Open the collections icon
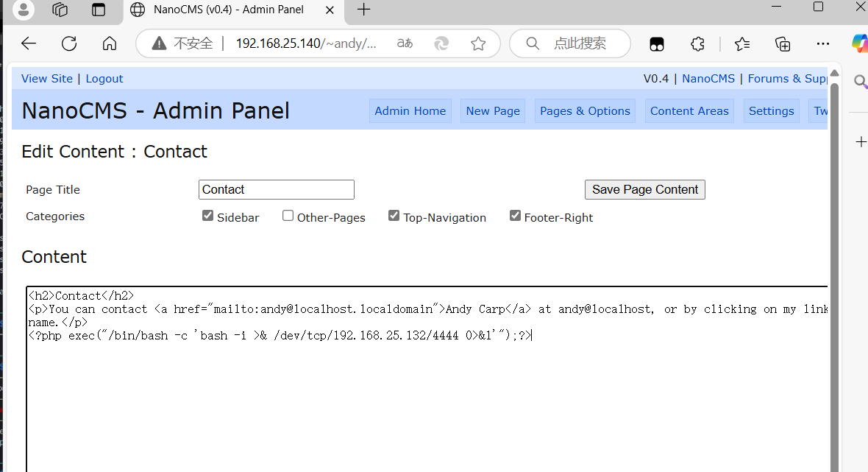The width and height of the screenshot is (868, 472). tap(783, 43)
